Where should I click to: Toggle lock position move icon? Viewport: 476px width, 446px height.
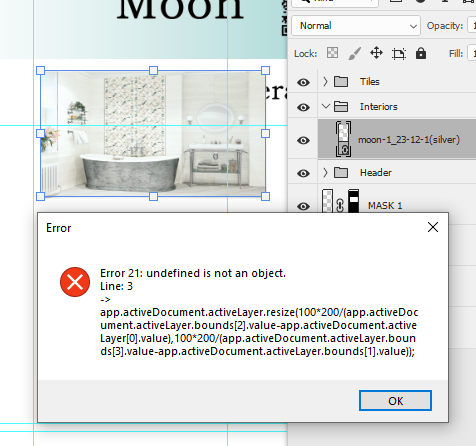click(x=376, y=53)
